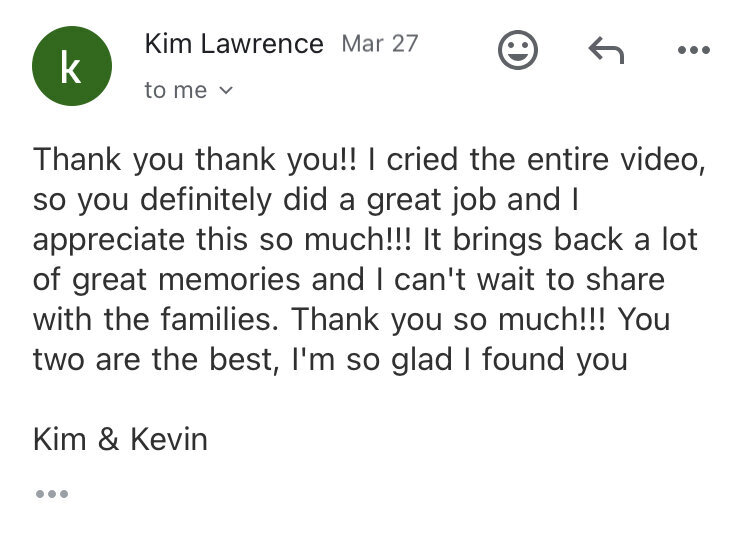Tap the green K sender avatar

(x=72, y=66)
